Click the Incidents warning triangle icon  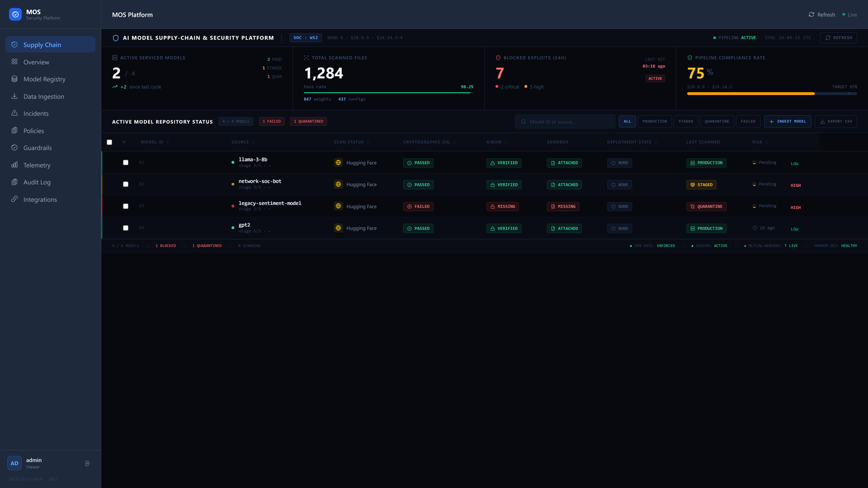click(15, 113)
